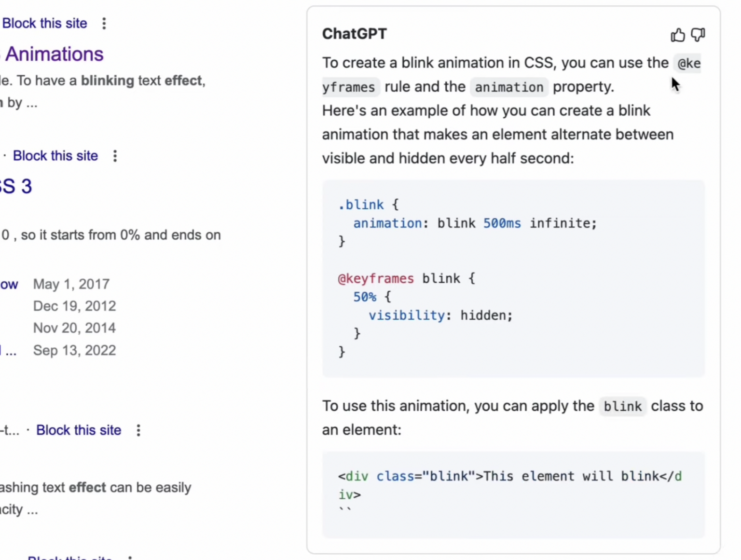Image resolution: width=741 pixels, height=560 pixels.
Task: Open the purple Animations search result
Action: coord(54,54)
